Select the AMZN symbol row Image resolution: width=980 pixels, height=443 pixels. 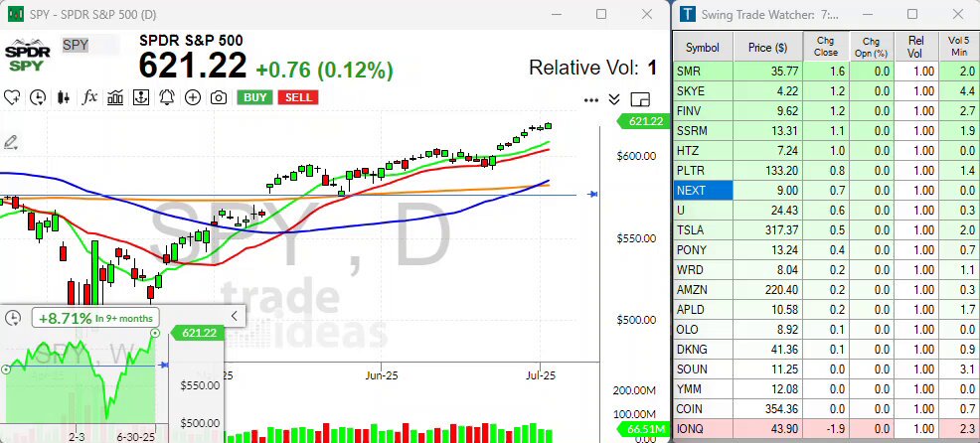pos(703,290)
